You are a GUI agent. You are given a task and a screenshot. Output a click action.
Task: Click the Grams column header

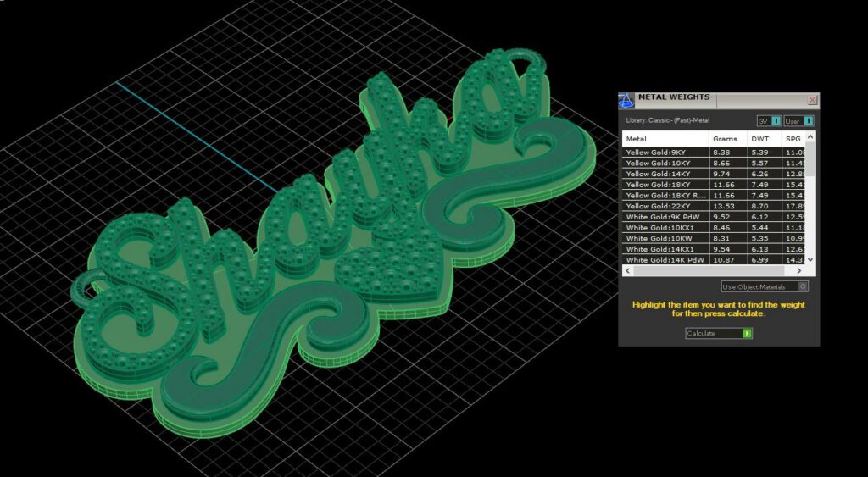click(x=727, y=139)
